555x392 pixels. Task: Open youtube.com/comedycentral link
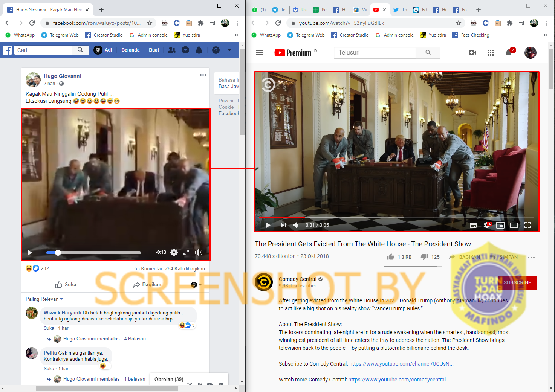397,380
